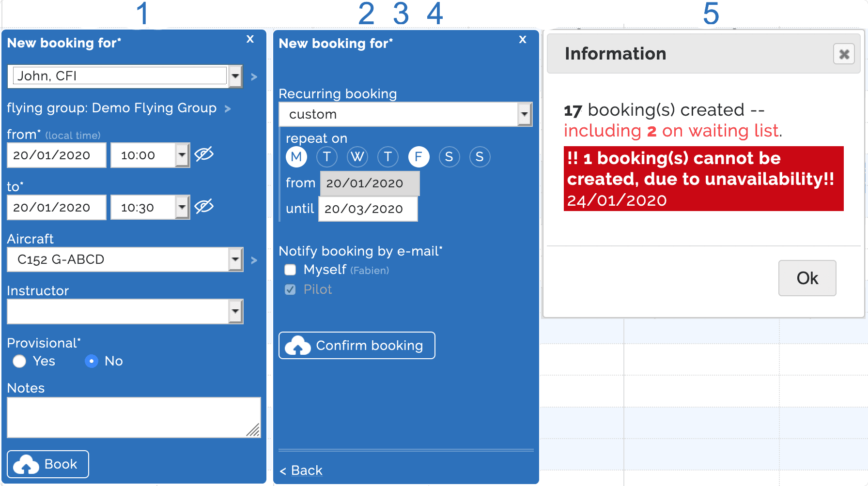Open the Instructor dropdown
Image resolution: width=868 pixels, height=486 pixels.
click(x=234, y=311)
